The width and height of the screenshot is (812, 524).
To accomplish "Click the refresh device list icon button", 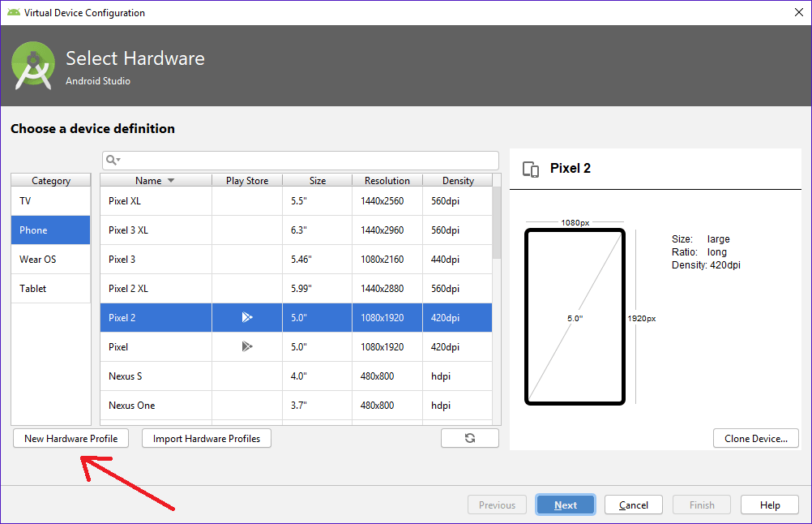I will [x=470, y=438].
